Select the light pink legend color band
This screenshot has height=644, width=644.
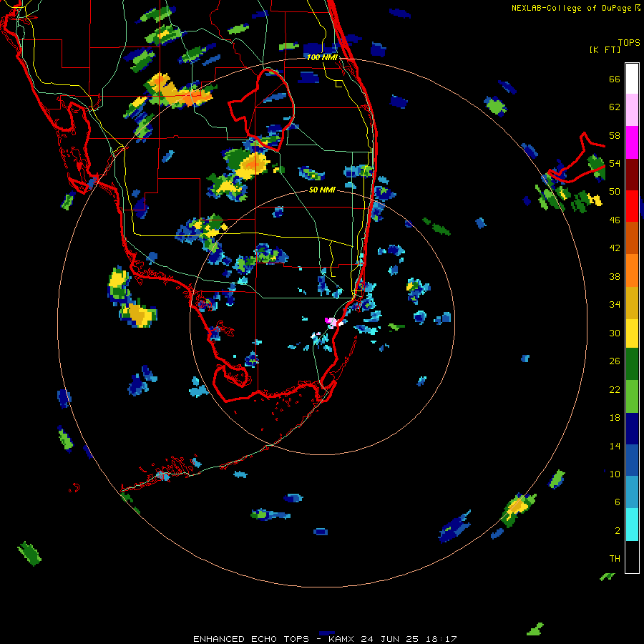[632, 110]
